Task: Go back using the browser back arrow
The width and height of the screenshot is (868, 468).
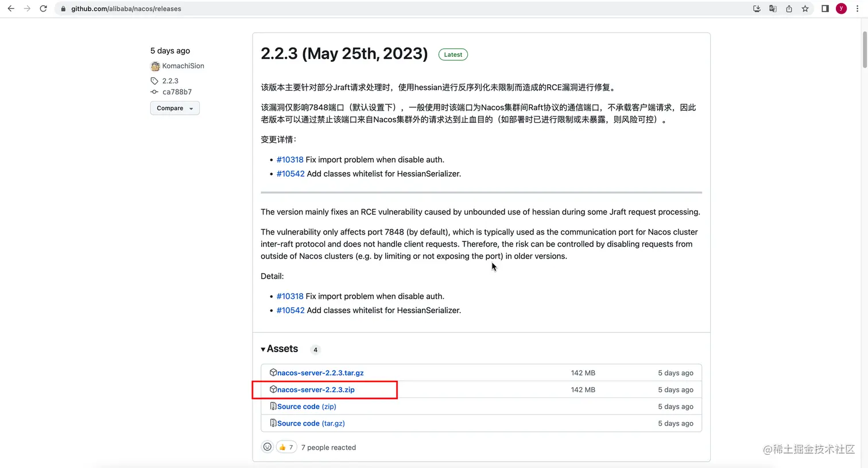Action: click(x=11, y=9)
